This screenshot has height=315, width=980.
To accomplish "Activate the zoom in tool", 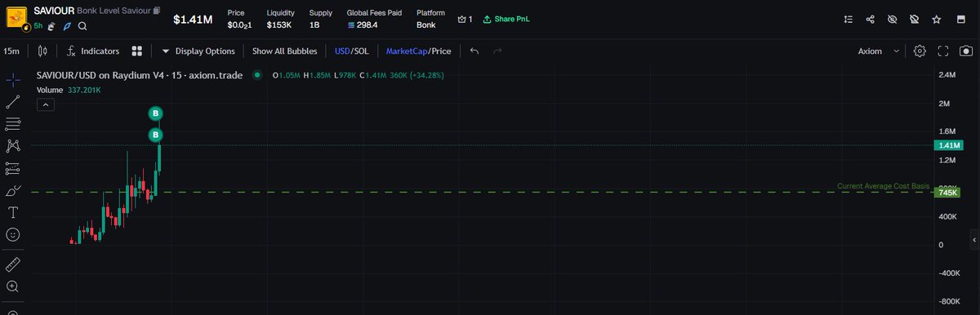I will coord(13,286).
